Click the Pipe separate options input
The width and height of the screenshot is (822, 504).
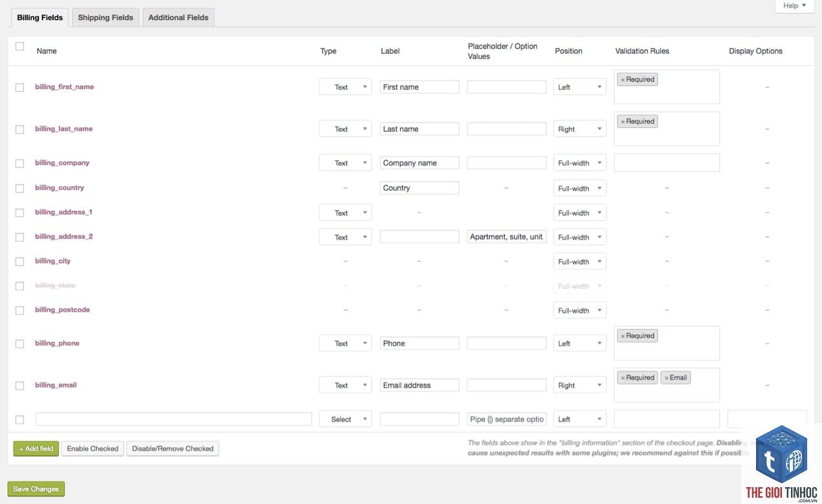pyautogui.click(x=507, y=419)
